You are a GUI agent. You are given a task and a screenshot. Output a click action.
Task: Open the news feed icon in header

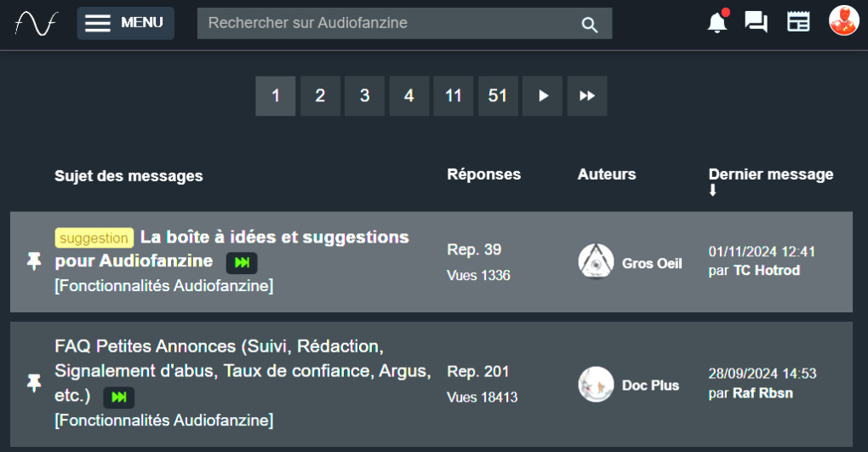[x=798, y=22]
